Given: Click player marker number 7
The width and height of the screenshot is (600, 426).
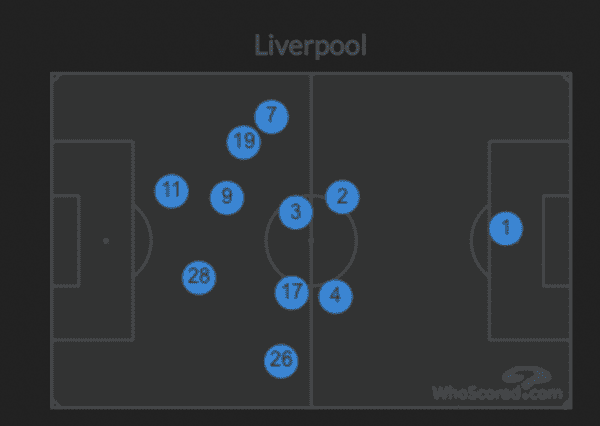Looking at the screenshot, I should click(x=271, y=117).
